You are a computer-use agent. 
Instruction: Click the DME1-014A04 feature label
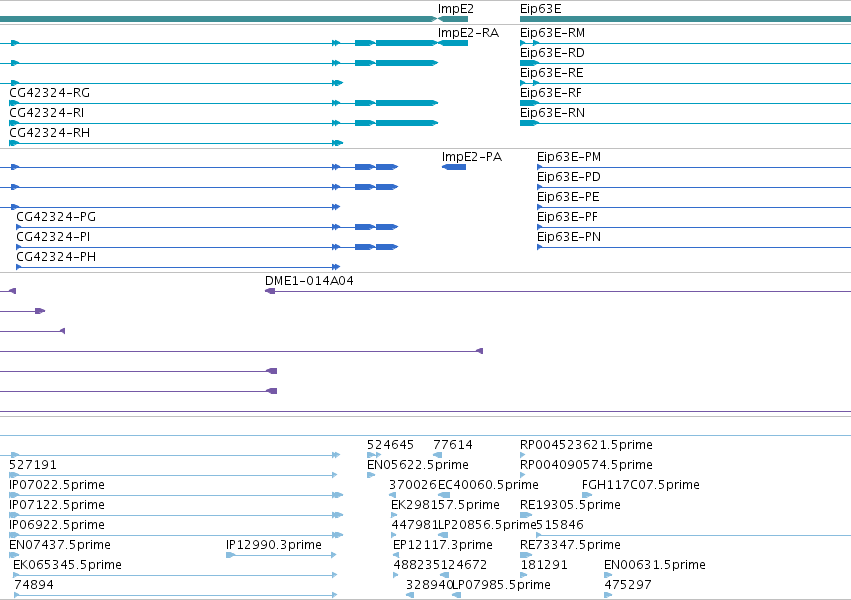click(x=309, y=281)
